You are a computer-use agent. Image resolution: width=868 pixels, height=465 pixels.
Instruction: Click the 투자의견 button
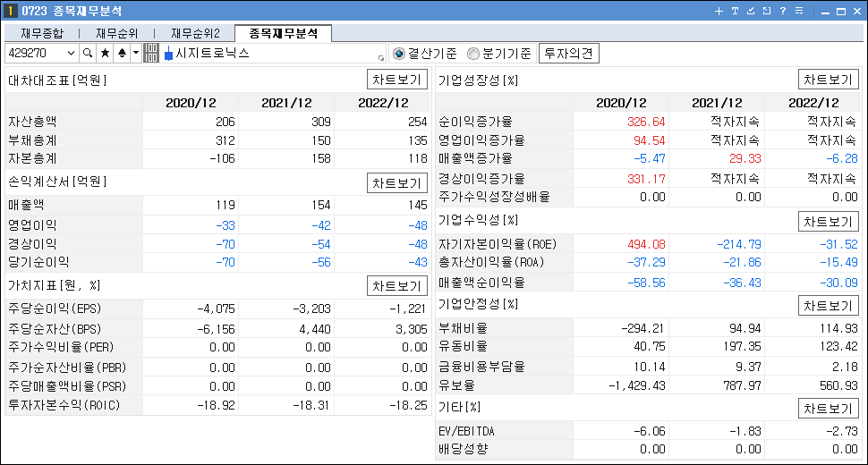[x=568, y=54]
